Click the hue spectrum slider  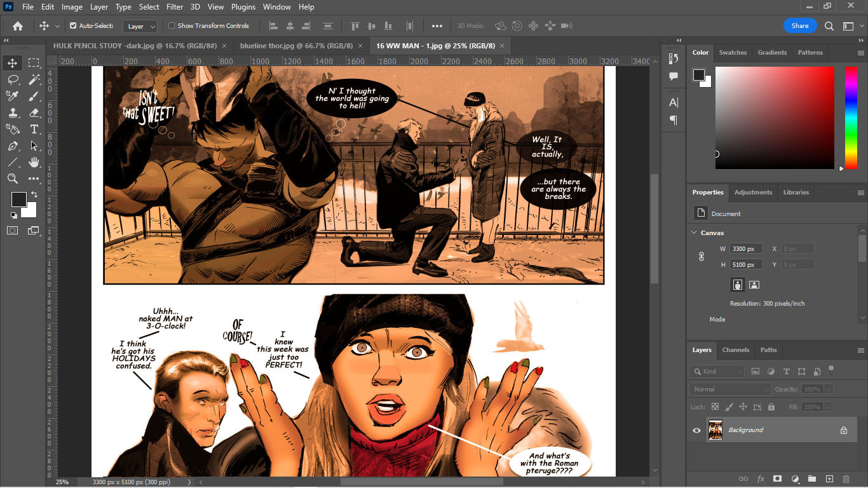[x=851, y=118]
